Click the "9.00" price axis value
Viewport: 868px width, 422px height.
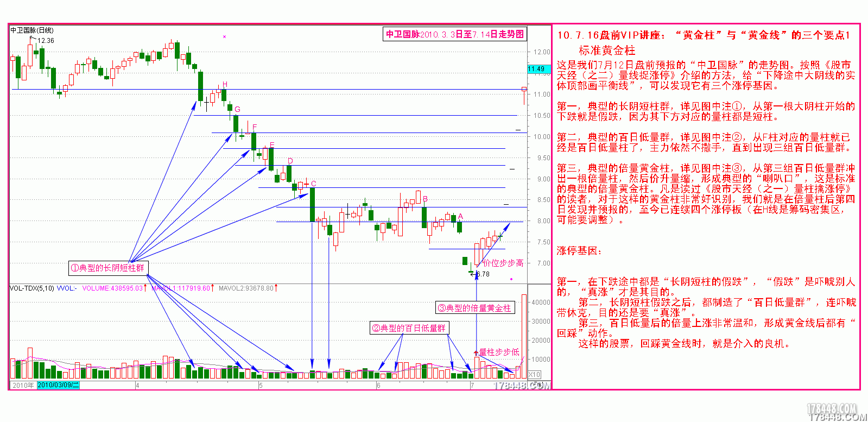[x=543, y=179]
